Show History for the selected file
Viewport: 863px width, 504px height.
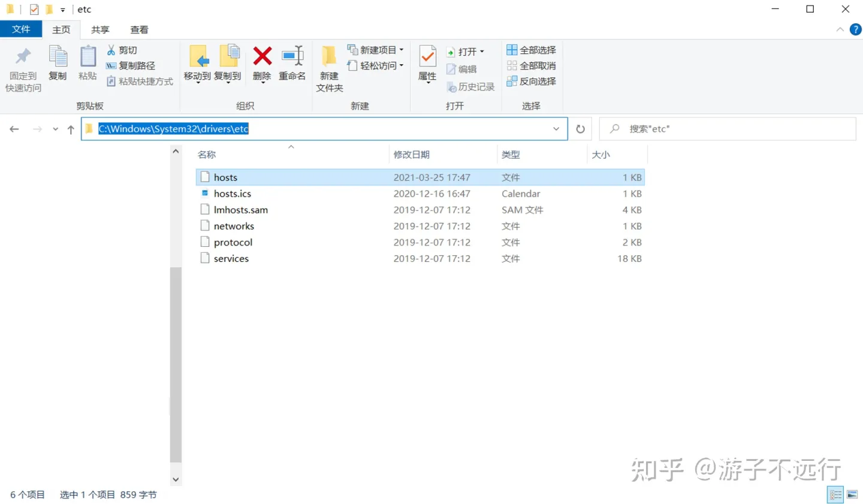point(470,87)
